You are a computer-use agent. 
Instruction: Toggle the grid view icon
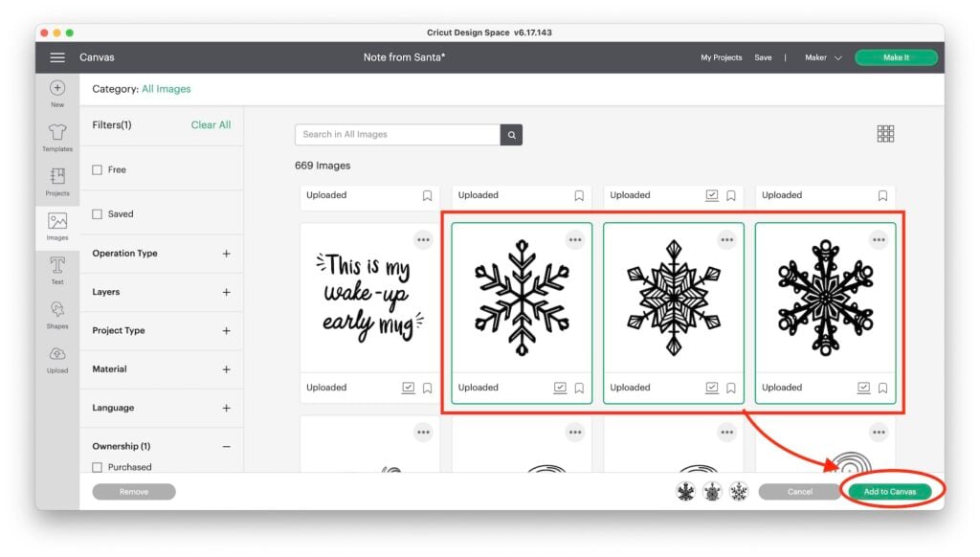(885, 134)
